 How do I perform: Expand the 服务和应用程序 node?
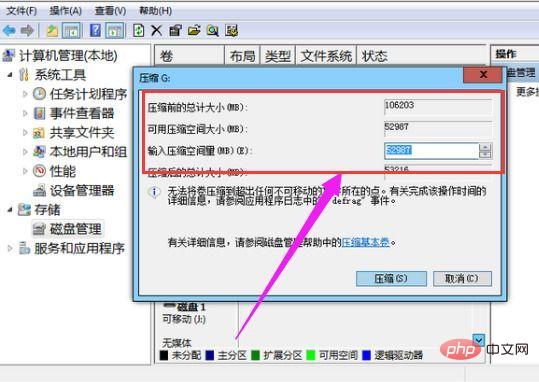10,248
